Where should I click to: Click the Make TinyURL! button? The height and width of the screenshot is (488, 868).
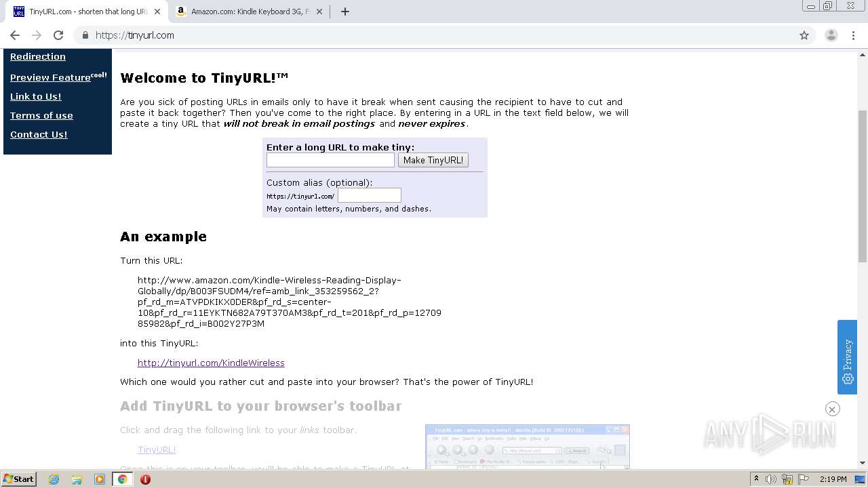433,160
